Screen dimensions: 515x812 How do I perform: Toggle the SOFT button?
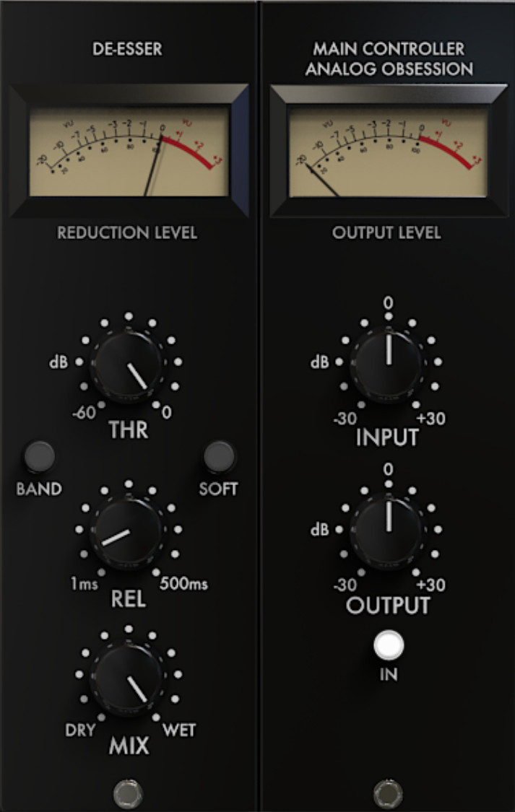click(219, 456)
